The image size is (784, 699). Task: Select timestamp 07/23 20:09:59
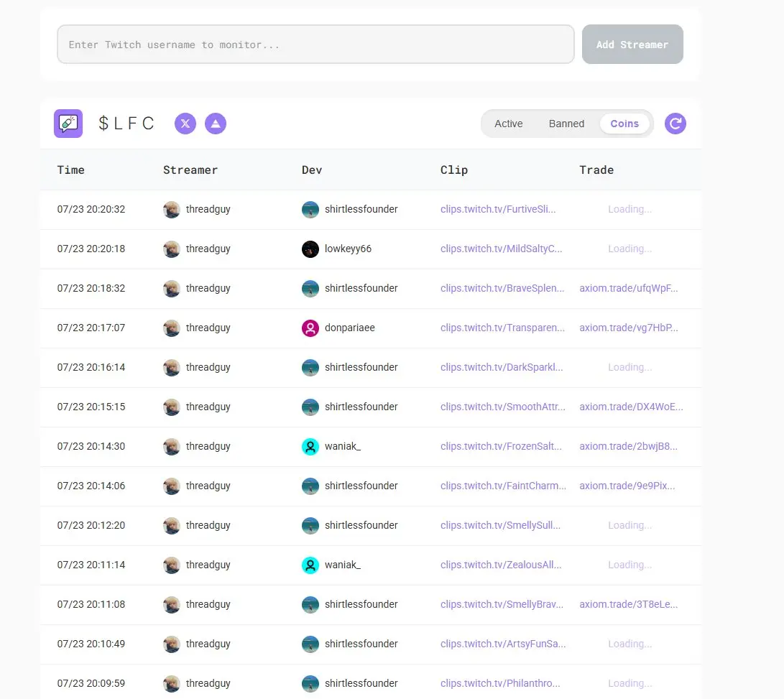91,683
